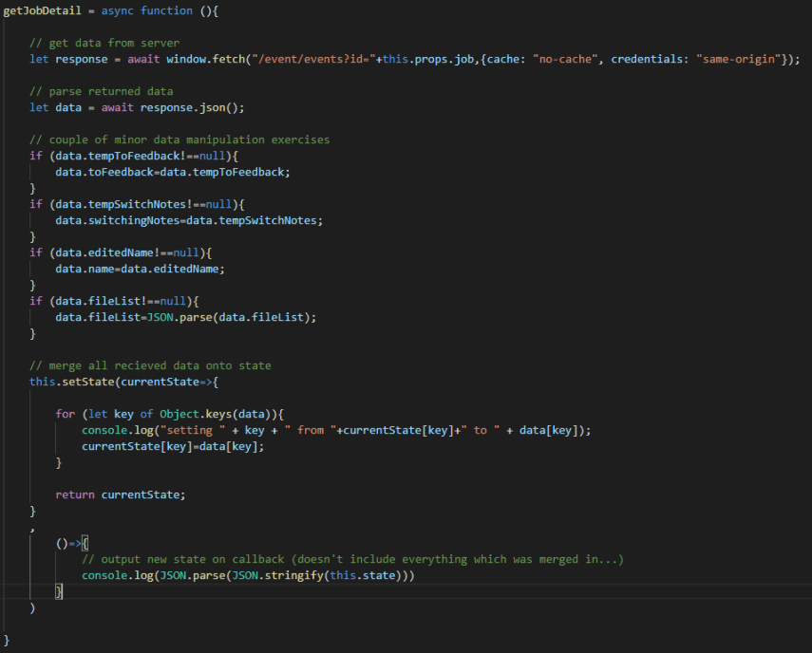
Task: Click the merge recieved data comment
Action: click(x=150, y=365)
